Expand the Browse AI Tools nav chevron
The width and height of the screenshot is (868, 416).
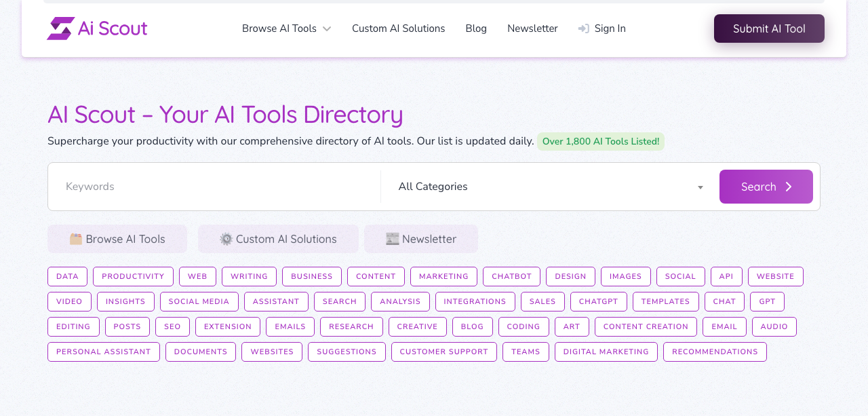pos(327,29)
